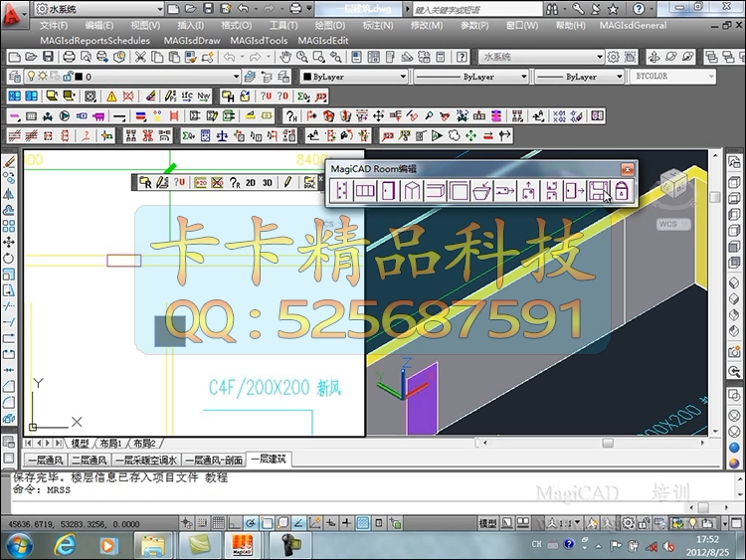Click the balance scale icon
This screenshot has width=746, height=560.
click(x=222, y=136)
